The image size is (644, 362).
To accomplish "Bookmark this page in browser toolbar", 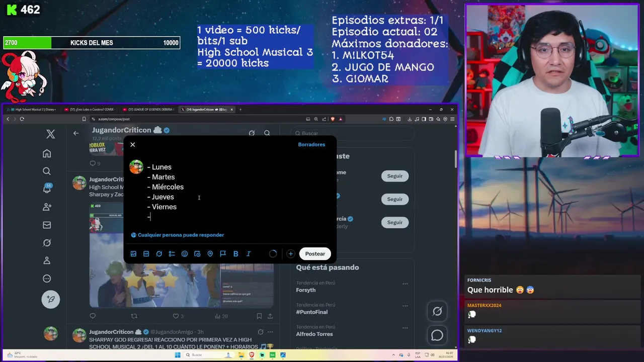I will tap(84, 119).
